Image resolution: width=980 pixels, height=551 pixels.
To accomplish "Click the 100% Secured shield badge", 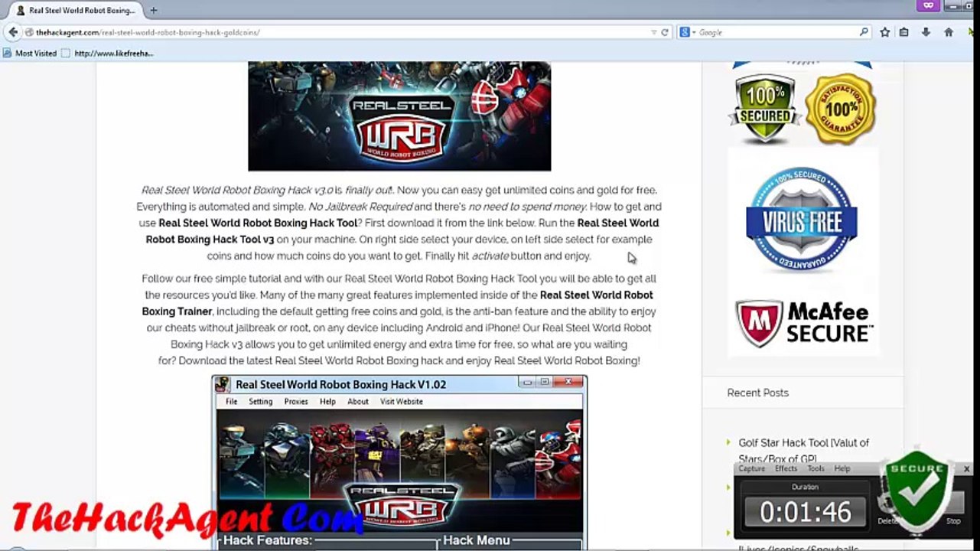I will tap(764, 108).
